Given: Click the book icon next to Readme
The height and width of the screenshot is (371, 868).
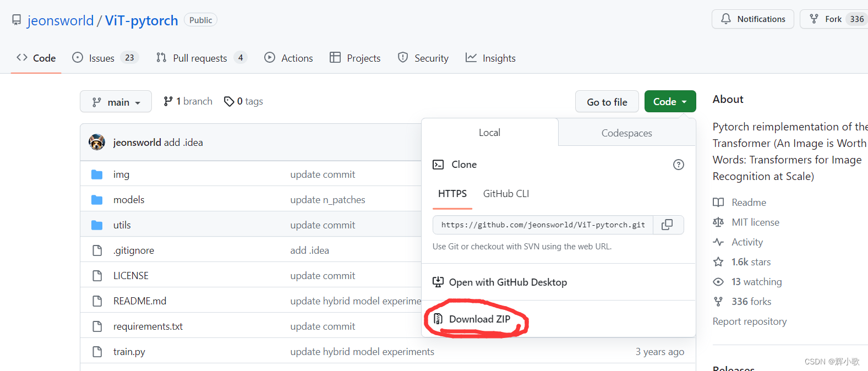Looking at the screenshot, I should [x=718, y=203].
